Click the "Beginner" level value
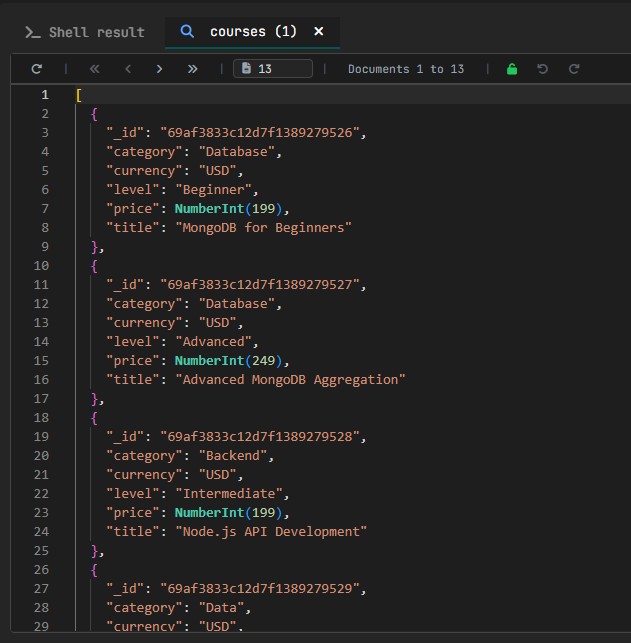The image size is (631, 643). pyautogui.click(x=213, y=190)
